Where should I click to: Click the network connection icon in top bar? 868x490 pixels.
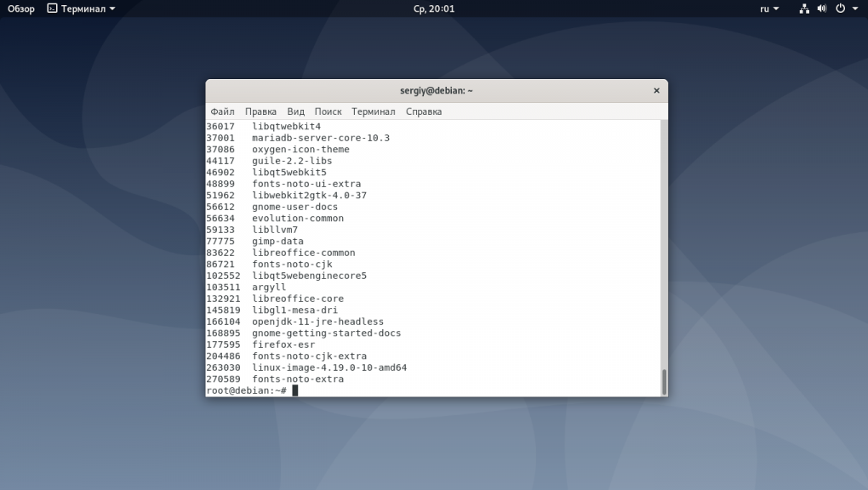click(x=804, y=9)
